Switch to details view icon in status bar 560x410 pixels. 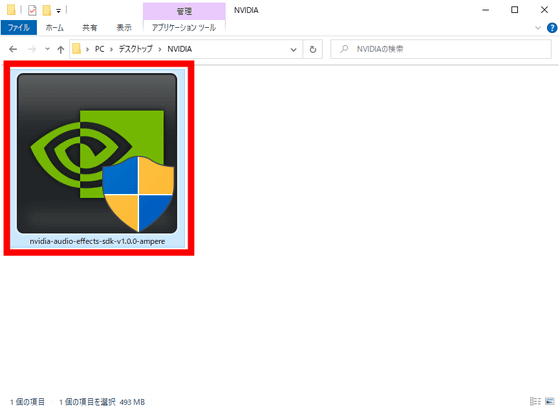pos(535,401)
